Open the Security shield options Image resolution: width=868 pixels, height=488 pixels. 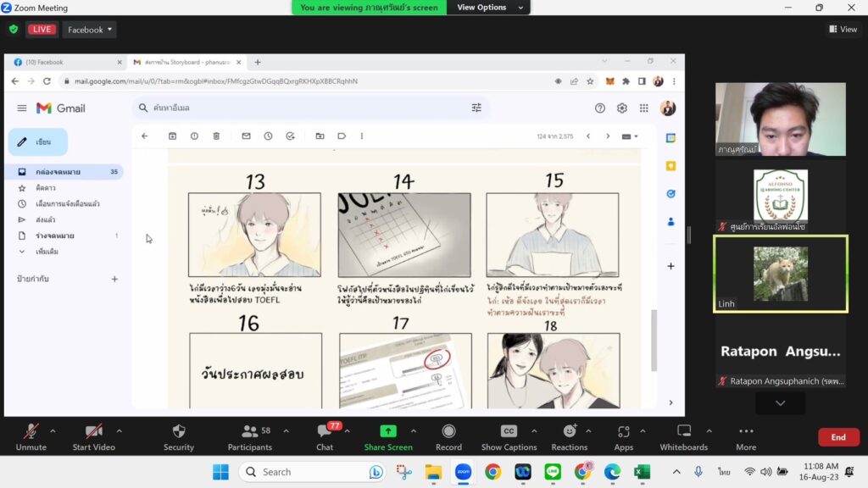[x=178, y=431]
